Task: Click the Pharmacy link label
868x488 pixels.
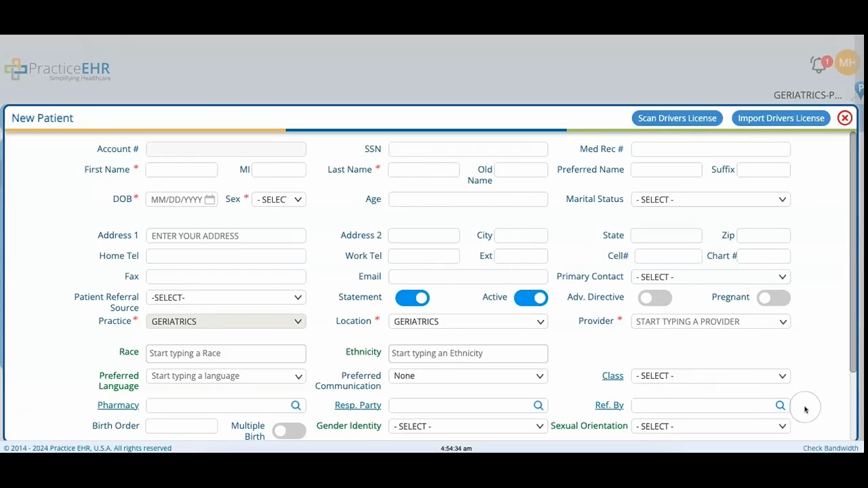Action: (x=118, y=405)
